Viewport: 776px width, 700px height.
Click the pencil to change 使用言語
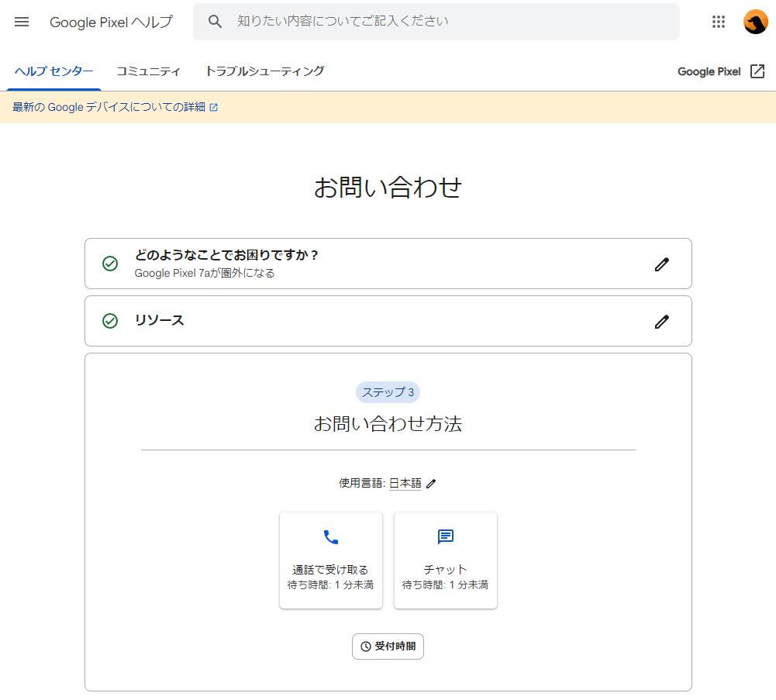(x=432, y=483)
